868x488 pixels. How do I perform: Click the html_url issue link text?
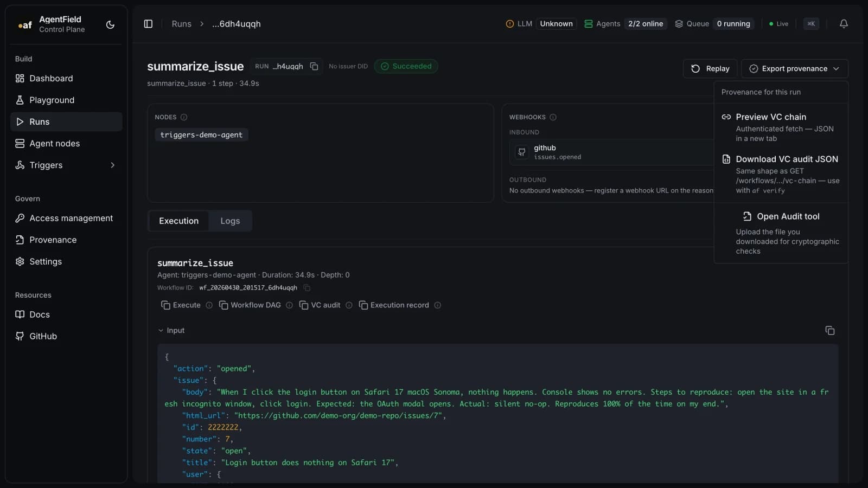pos(340,415)
